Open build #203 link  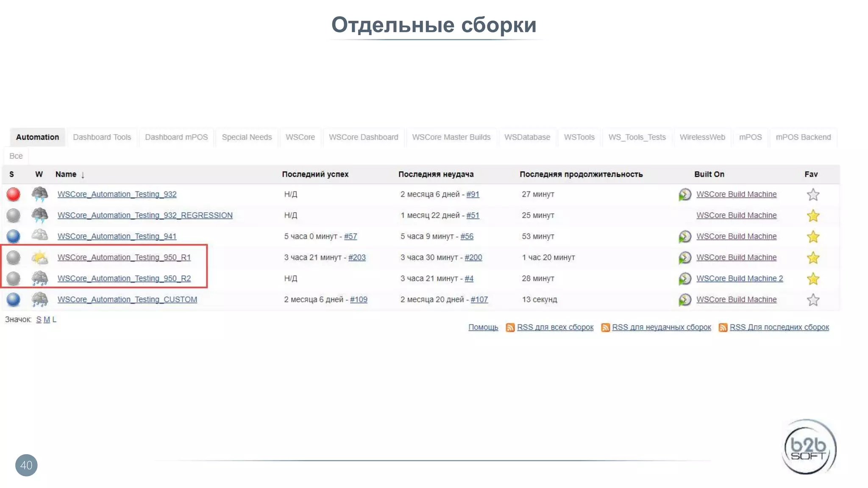(357, 258)
